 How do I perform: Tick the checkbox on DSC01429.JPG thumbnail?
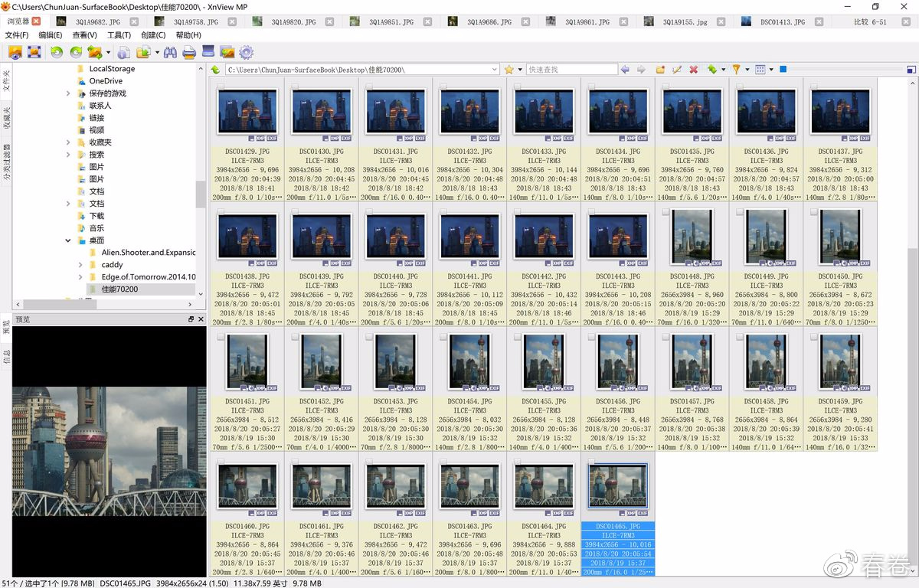(221, 87)
